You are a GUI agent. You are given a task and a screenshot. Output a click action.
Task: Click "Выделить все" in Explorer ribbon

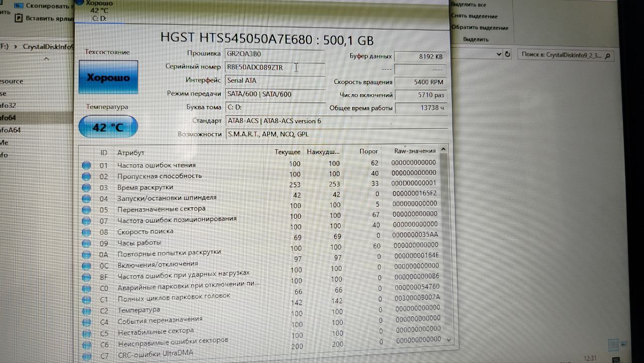468,5
